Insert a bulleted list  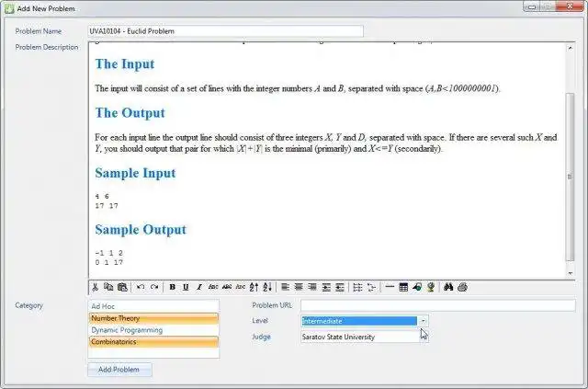(x=371, y=287)
